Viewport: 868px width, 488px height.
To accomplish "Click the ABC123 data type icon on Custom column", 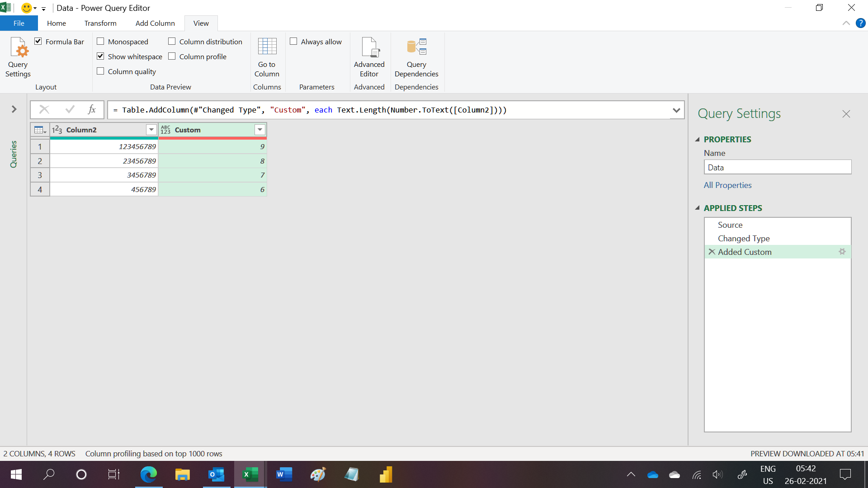I will click(x=165, y=130).
